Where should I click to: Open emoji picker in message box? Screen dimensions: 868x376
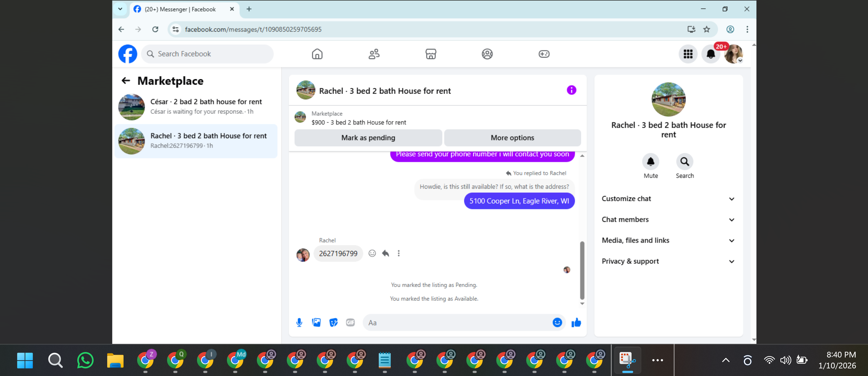557,323
